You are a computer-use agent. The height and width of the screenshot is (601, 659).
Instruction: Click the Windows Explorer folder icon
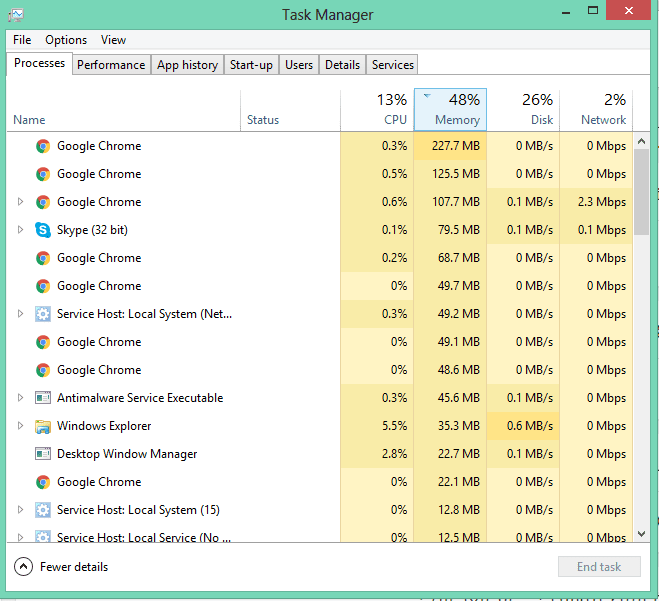tap(43, 426)
